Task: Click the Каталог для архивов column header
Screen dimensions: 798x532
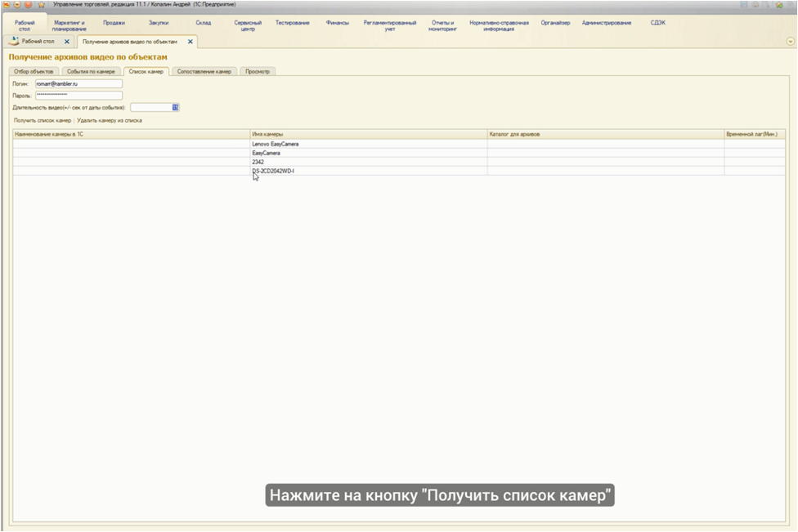Action: pyautogui.click(x=606, y=134)
